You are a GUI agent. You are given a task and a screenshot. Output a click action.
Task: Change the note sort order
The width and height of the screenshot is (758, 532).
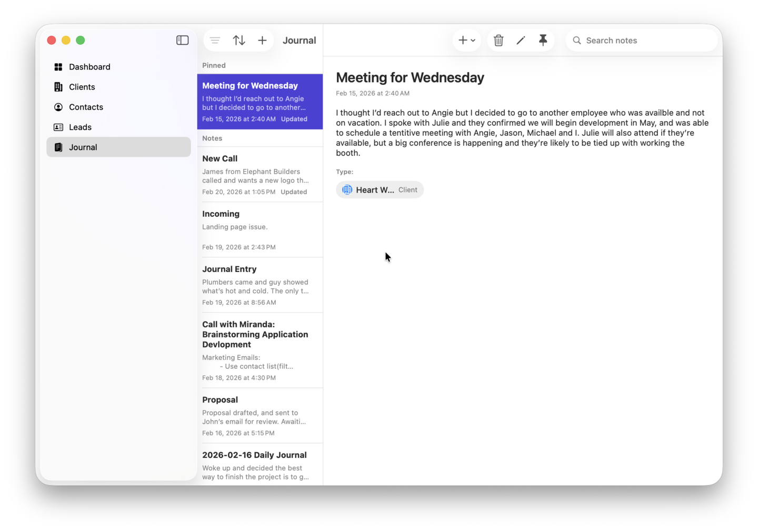(x=239, y=40)
